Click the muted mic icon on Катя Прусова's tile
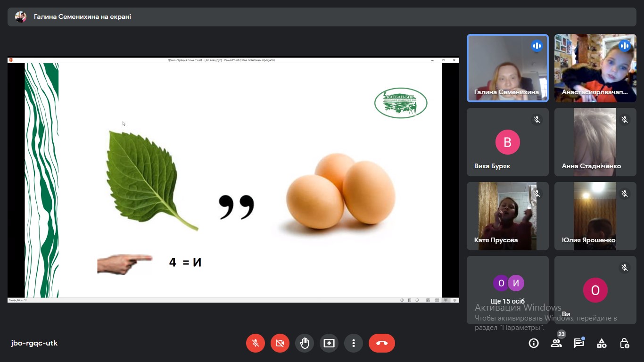The image size is (644, 362). (537, 194)
